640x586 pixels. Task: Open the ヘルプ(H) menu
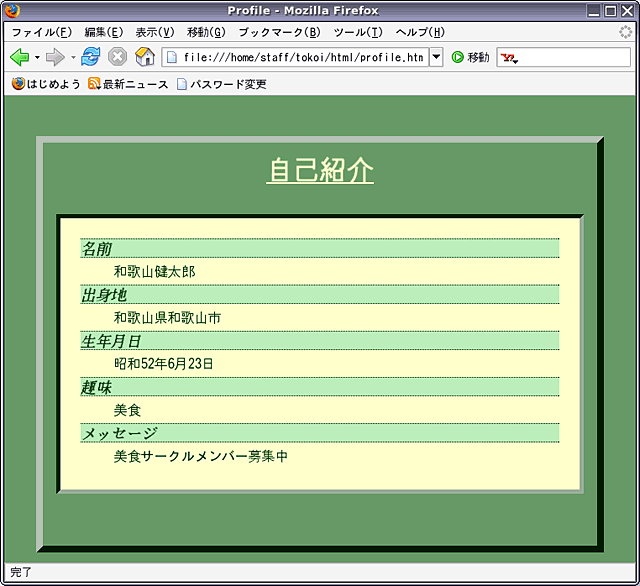click(420, 32)
